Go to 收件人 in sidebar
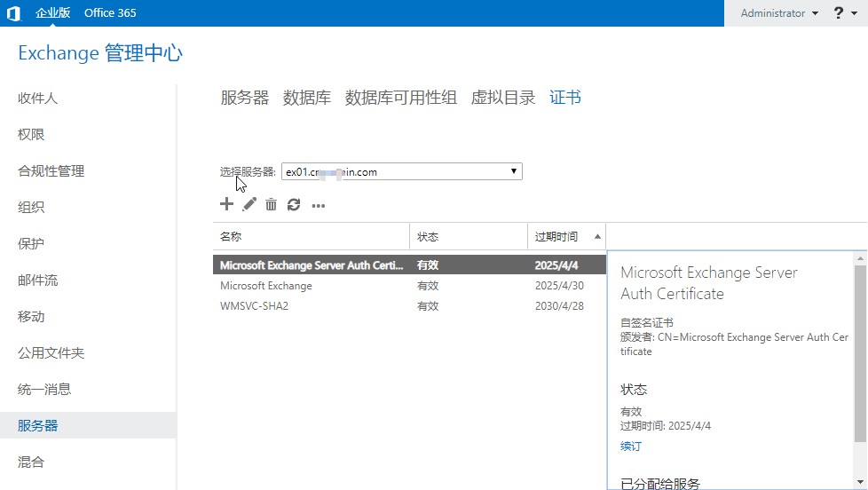This screenshot has height=490, width=868. (37, 98)
